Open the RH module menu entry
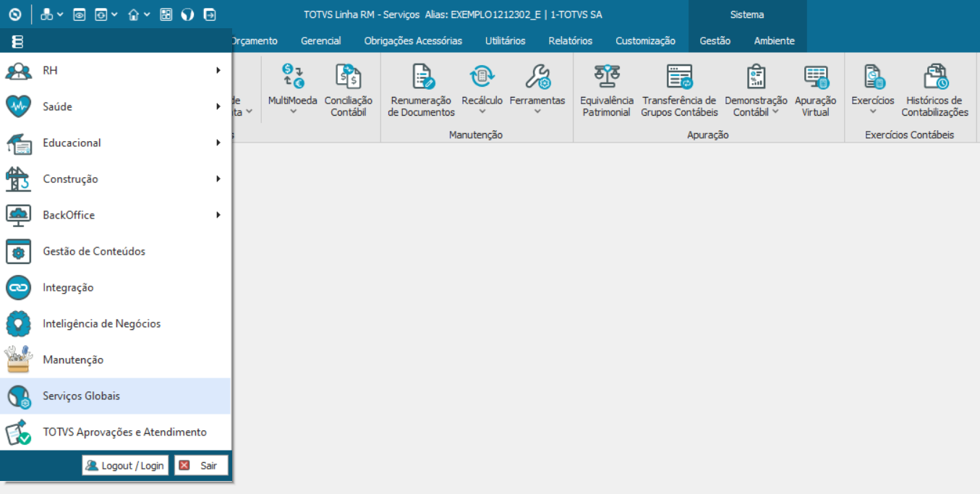 (x=116, y=70)
